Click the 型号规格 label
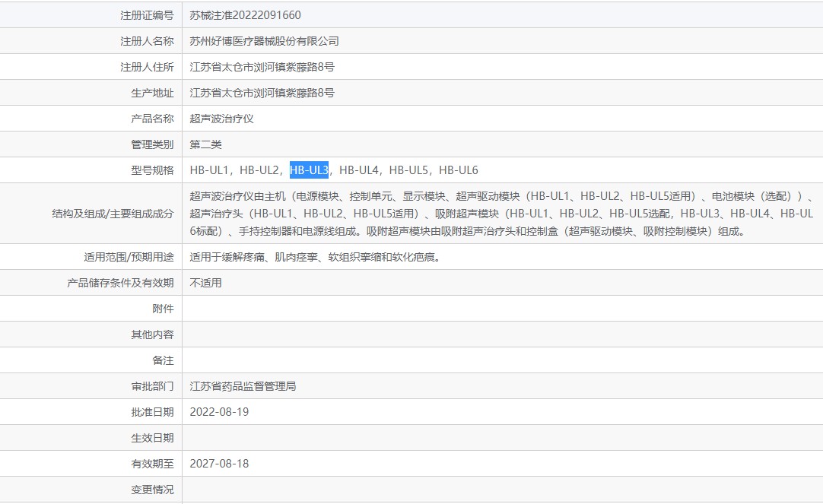The image size is (823, 504). click(152, 170)
